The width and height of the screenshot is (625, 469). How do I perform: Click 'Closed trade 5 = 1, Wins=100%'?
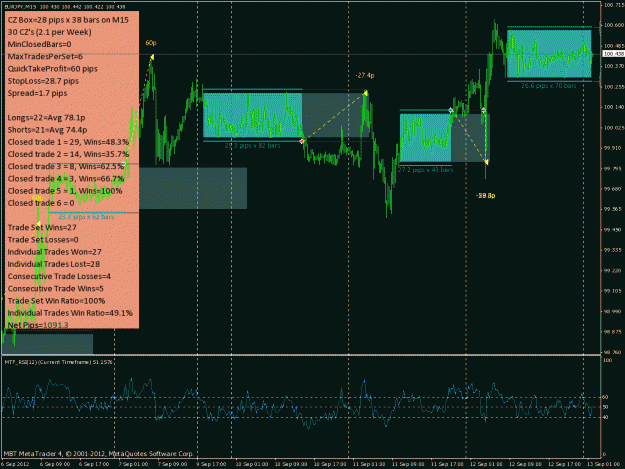point(65,191)
